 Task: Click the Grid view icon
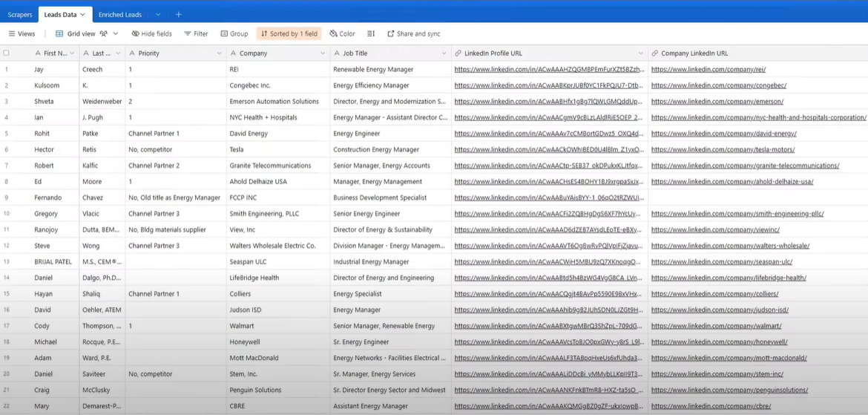point(59,34)
